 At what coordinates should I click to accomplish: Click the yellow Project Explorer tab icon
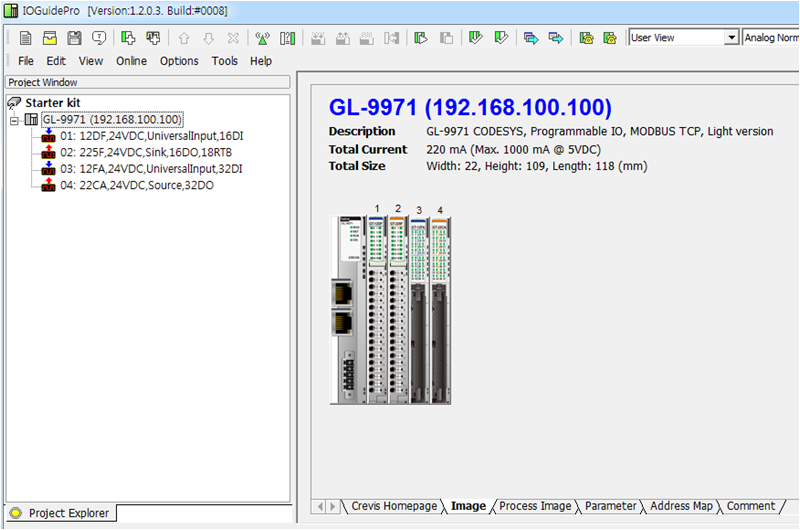16,513
